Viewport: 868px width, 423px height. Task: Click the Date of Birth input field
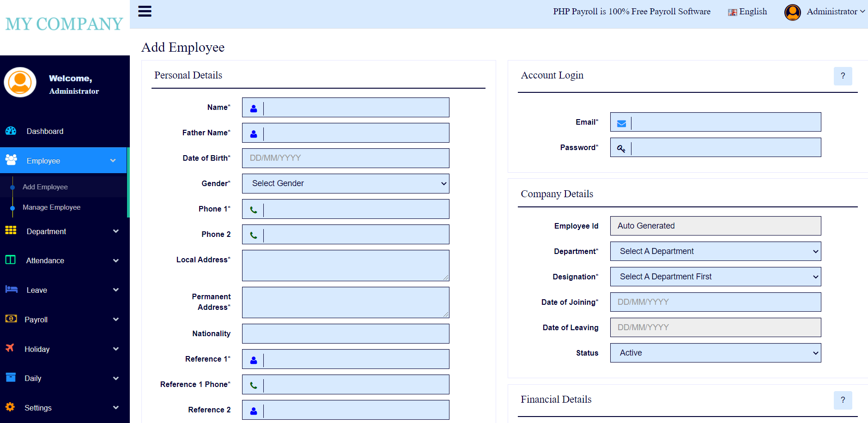click(345, 158)
